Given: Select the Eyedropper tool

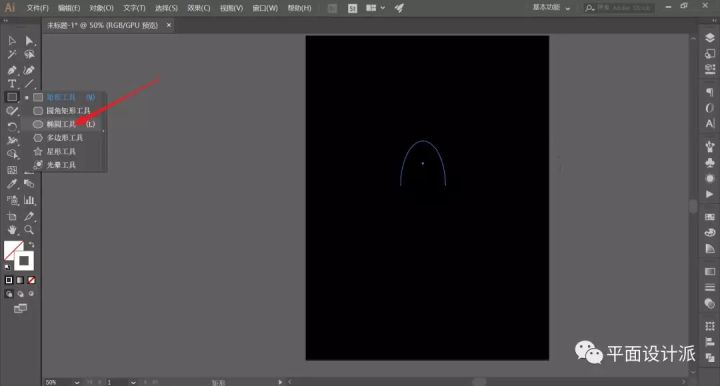Looking at the screenshot, I should (12, 184).
